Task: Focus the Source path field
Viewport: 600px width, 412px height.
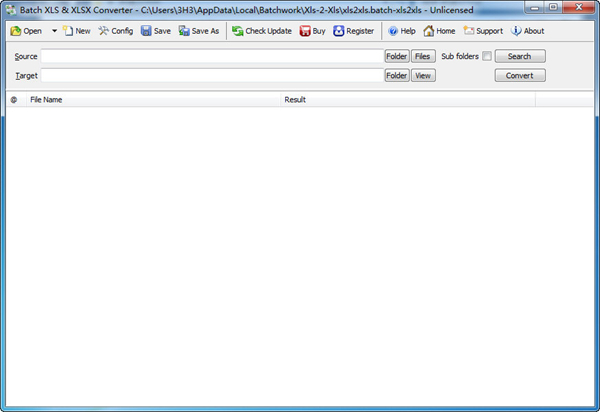Action: [212, 56]
